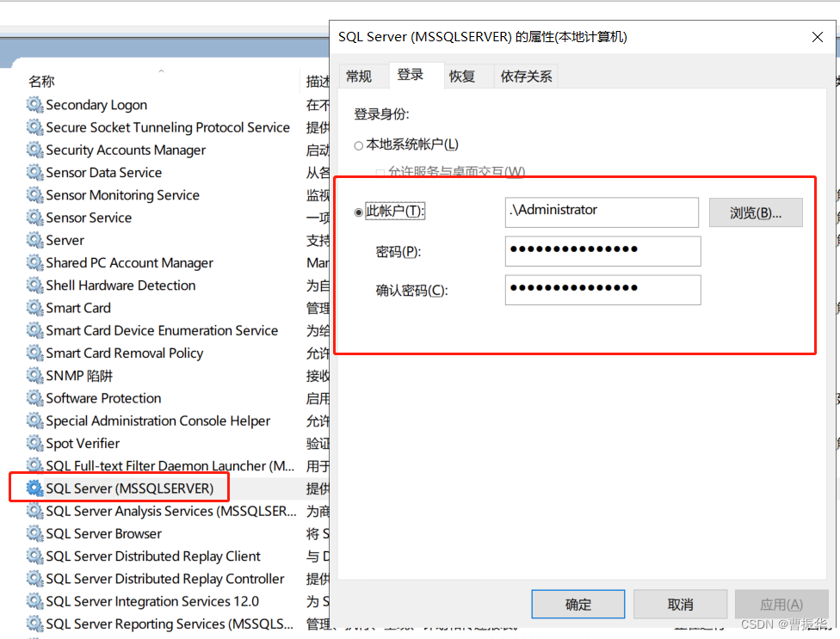Click the SNMP 陷阱 service gear icon
Viewport: 840px width, 639px height.
coord(34,376)
